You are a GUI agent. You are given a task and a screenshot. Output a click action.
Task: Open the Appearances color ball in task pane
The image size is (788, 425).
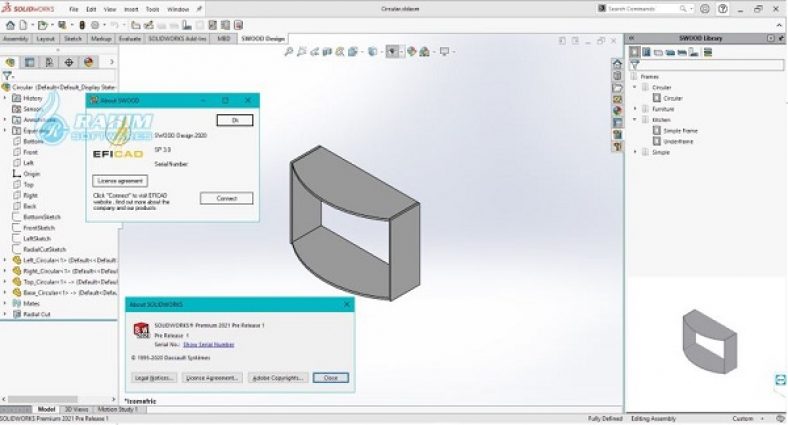click(x=617, y=111)
